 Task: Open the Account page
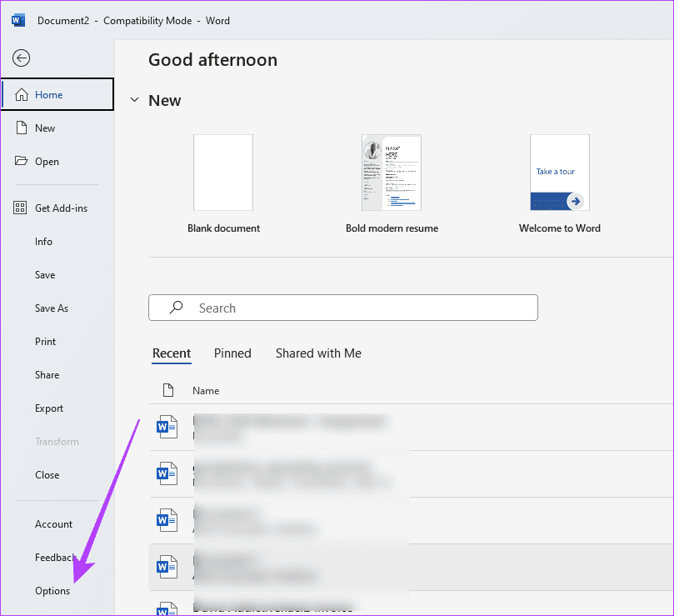pos(57,524)
